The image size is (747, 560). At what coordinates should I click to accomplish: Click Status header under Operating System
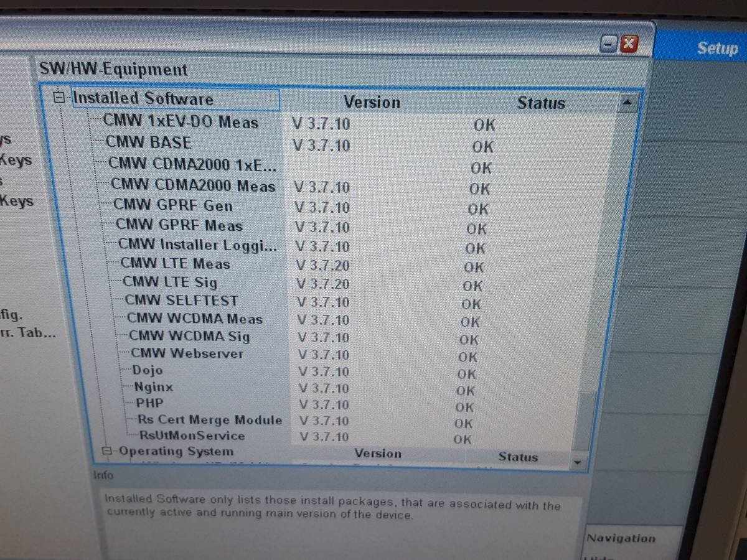pyautogui.click(x=517, y=457)
